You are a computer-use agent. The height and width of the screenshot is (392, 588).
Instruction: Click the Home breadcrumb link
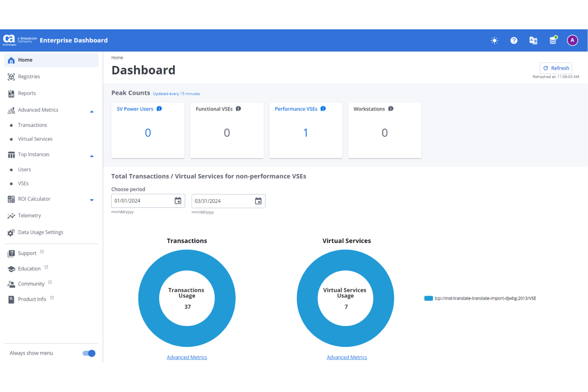click(x=117, y=58)
